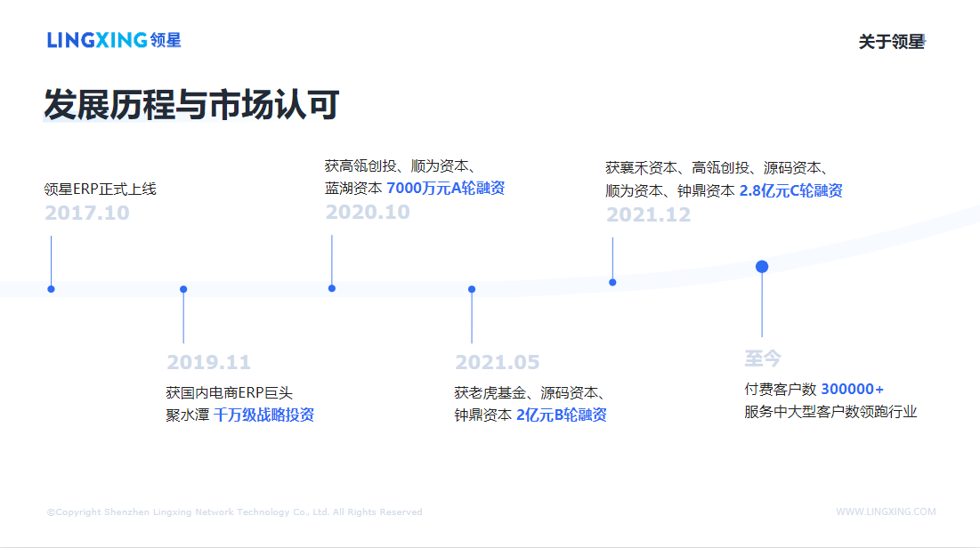
Task: Click the timeline dot for 2020.10
Action: [332, 289]
